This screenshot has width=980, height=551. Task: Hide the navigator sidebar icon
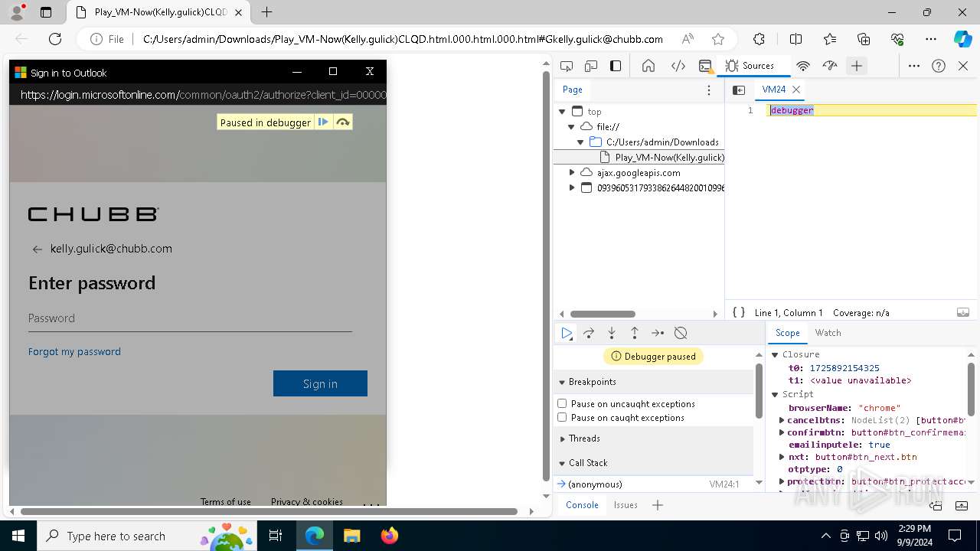point(739,90)
